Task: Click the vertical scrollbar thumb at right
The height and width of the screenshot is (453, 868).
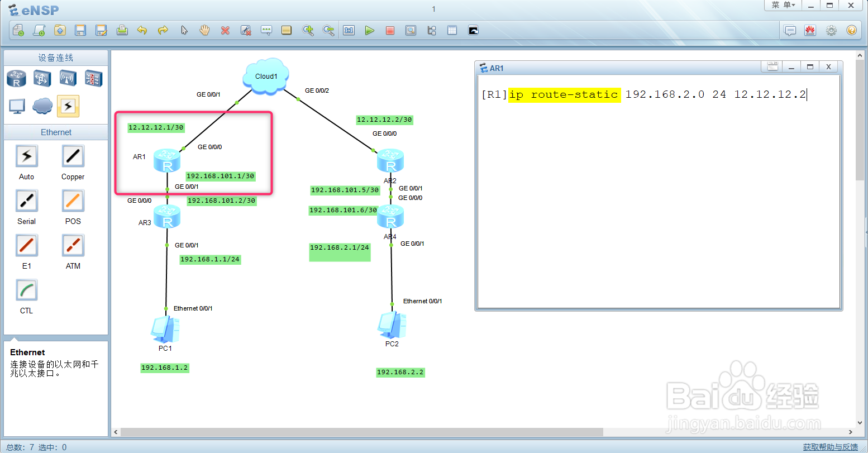Action: click(859, 120)
